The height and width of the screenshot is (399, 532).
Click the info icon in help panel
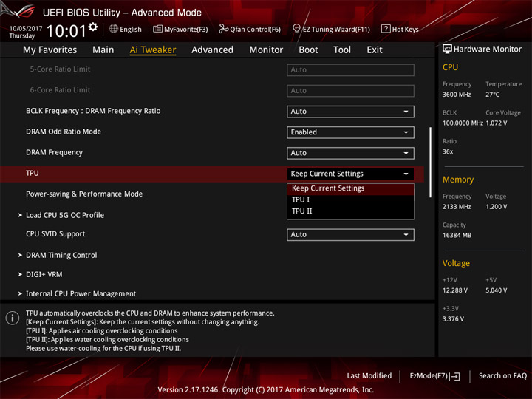(x=13, y=318)
